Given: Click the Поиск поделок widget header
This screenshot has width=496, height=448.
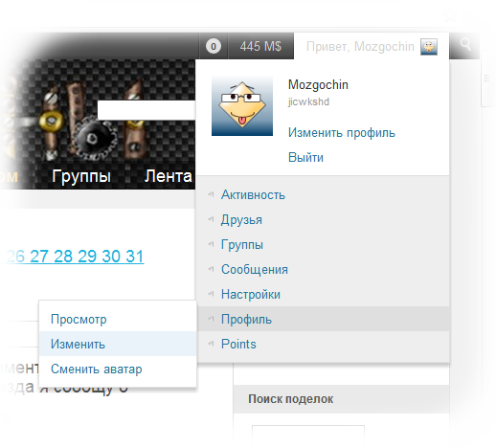Looking at the screenshot, I should 341,399.
